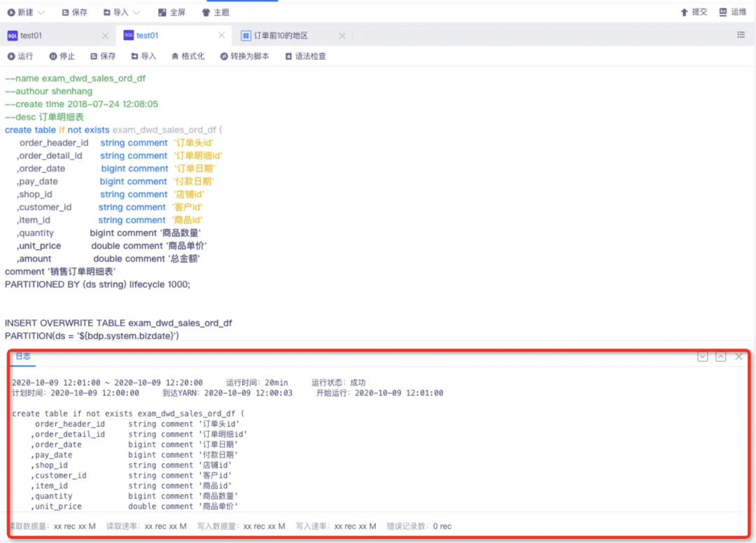Run 语法检查 (Syntax check)

pyautogui.click(x=305, y=57)
